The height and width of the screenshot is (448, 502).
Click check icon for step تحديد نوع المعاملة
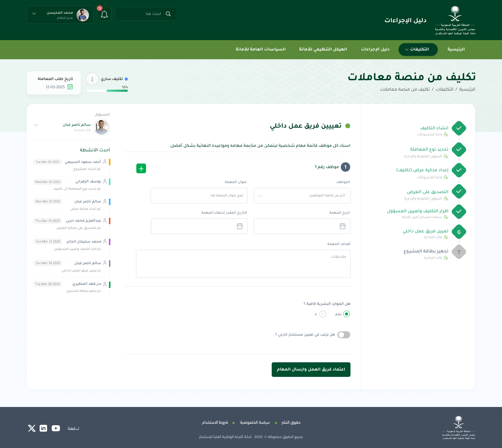(x=459, y=150)
